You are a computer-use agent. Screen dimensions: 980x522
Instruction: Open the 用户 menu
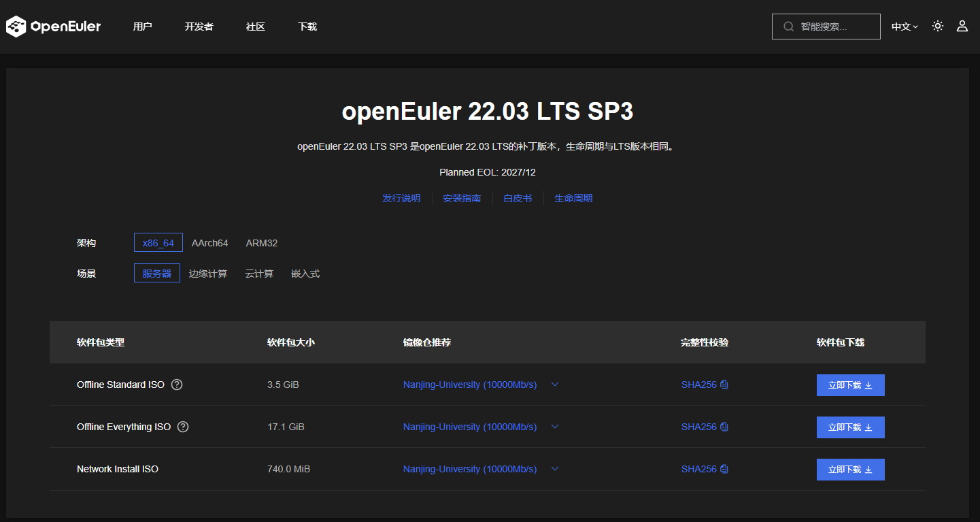point(143,27)
